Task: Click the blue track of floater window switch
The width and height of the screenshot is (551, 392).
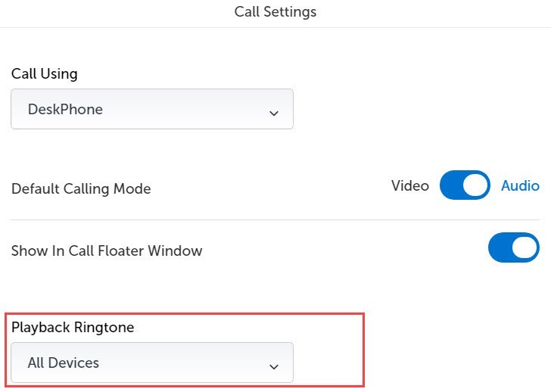Action: point(500,247)
